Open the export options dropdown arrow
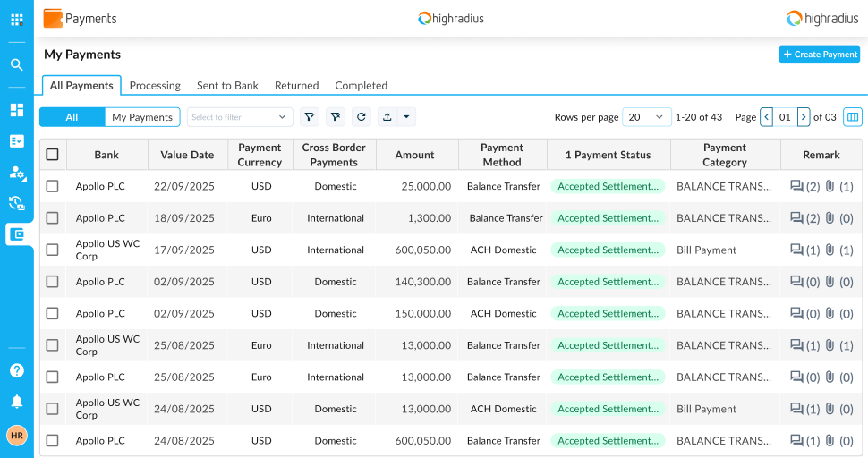This screenshot has height=458, width=868. click(406, 117)
